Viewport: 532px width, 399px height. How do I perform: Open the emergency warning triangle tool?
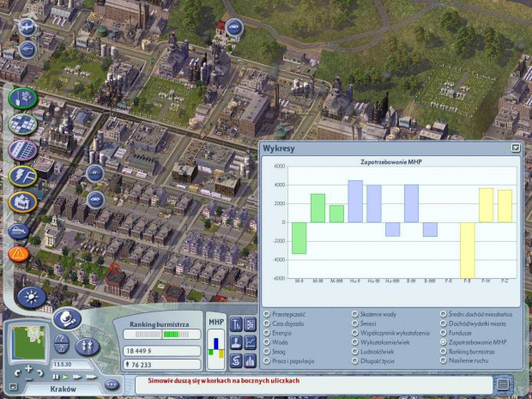pyautogui.click(x=19, y=254)
